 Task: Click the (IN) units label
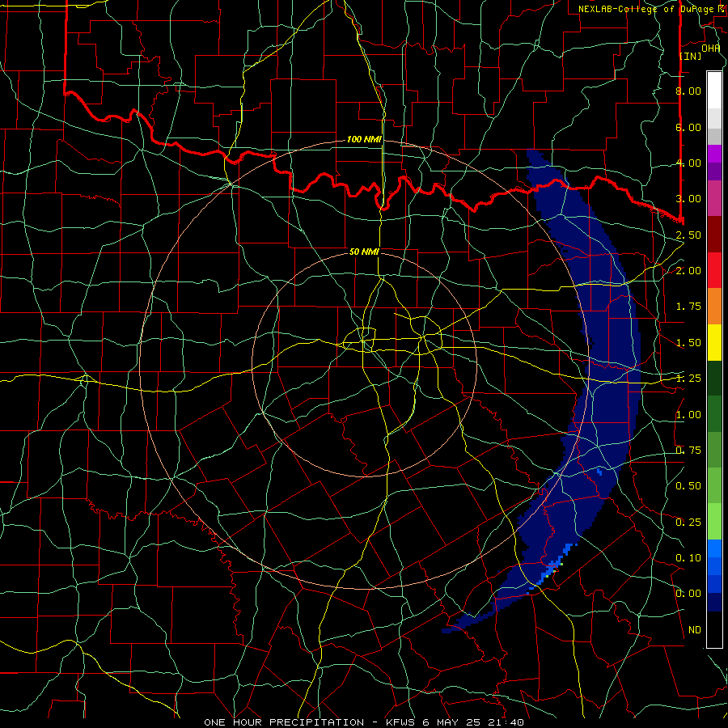pyautogui.click(x=691, y=56)
